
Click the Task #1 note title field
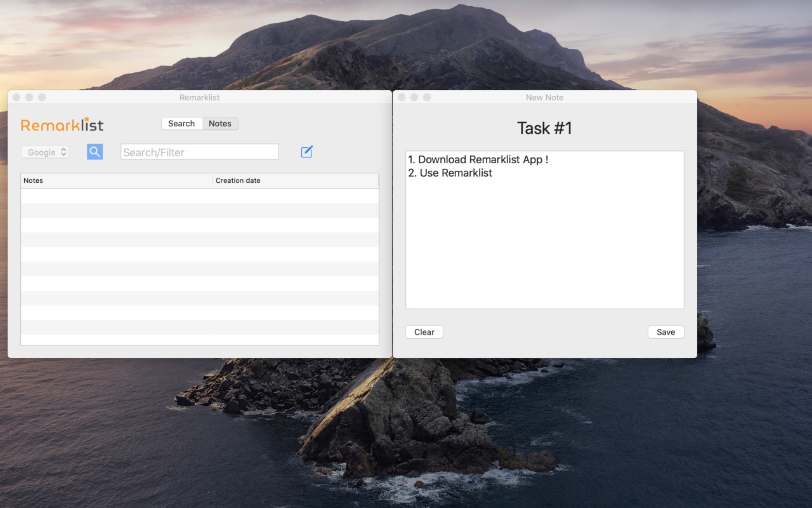pos(545,128)
